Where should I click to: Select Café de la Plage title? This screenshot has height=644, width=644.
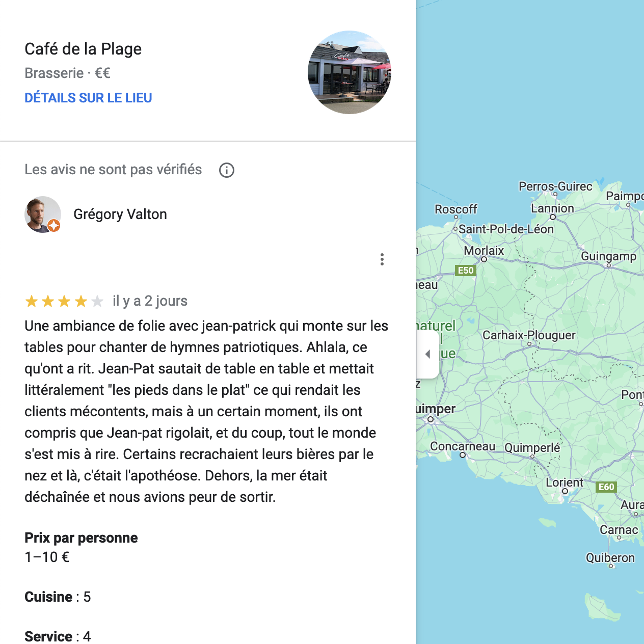click(x=83, y=49)
